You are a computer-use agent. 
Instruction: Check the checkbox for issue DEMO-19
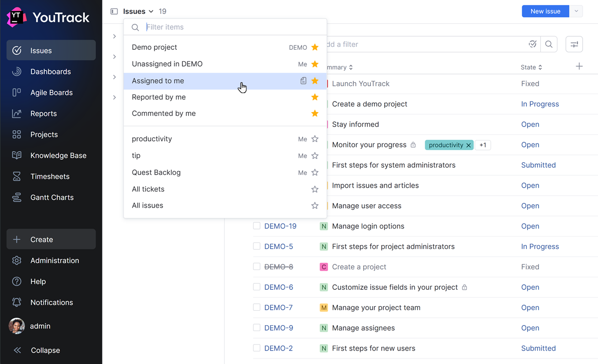(x=257, y=226)
